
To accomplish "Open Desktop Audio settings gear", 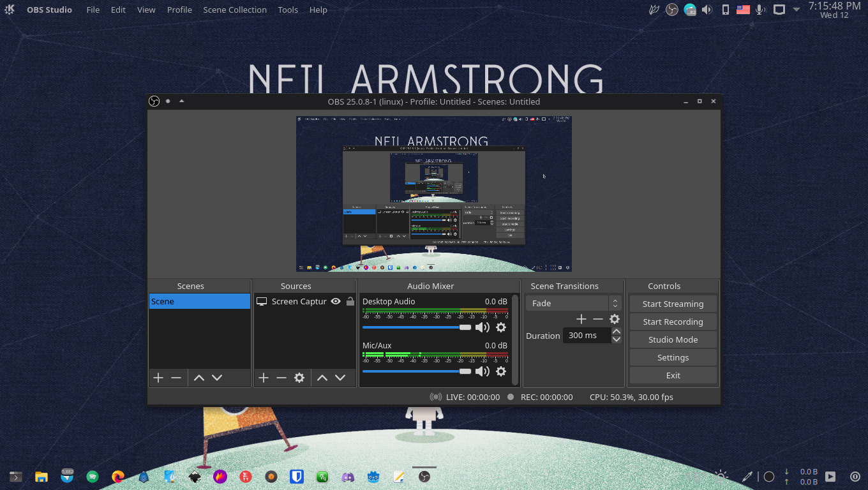I will 501,327.
